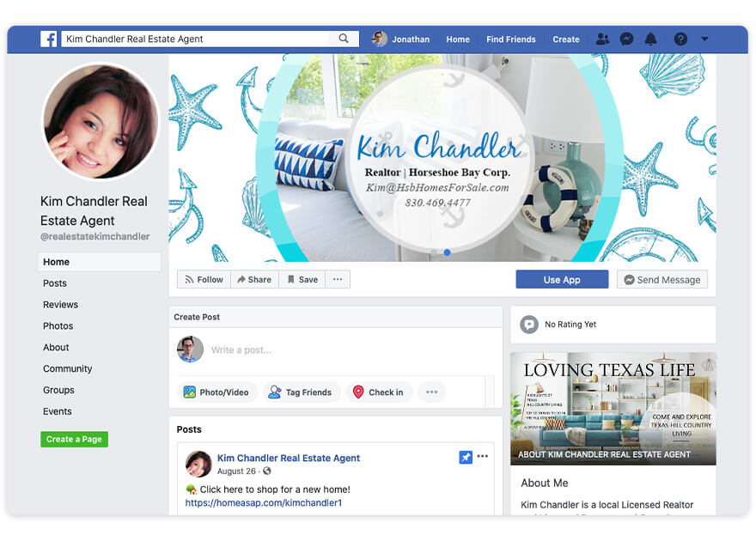Click the August 26 post timestamp
Viewport: 756px width, 541px height.
click(x=236, y=471)
